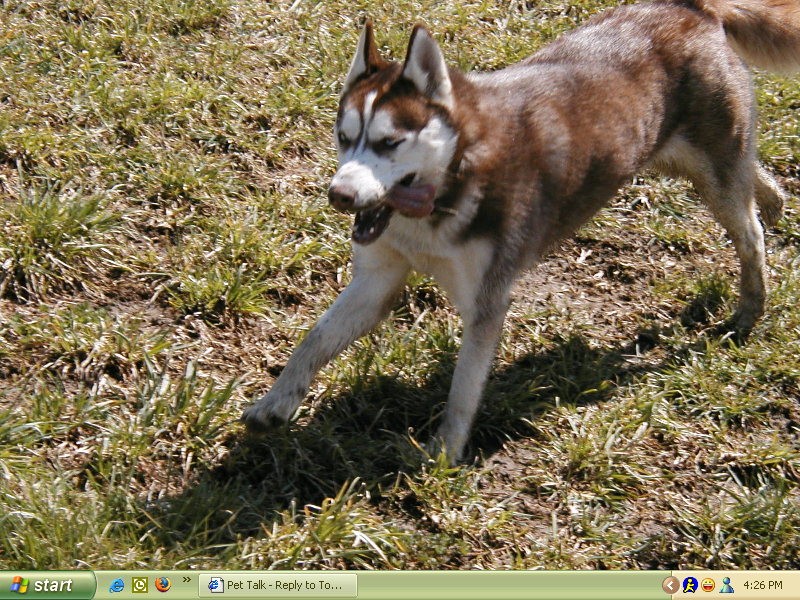Screen dimensions: 800x600
Task: Launch Mozilla Firefox from Quick Launch
Action: (x=163, y=585)
